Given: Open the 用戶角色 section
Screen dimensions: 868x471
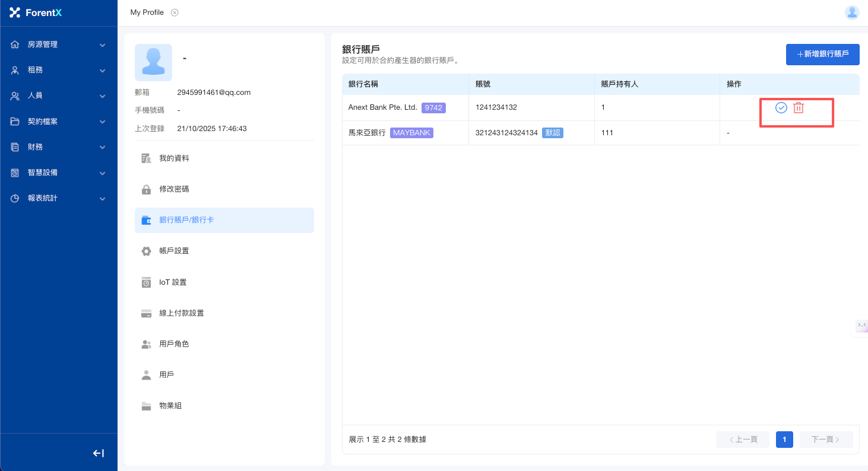Looking at the screenshot, I should [174, 344].
